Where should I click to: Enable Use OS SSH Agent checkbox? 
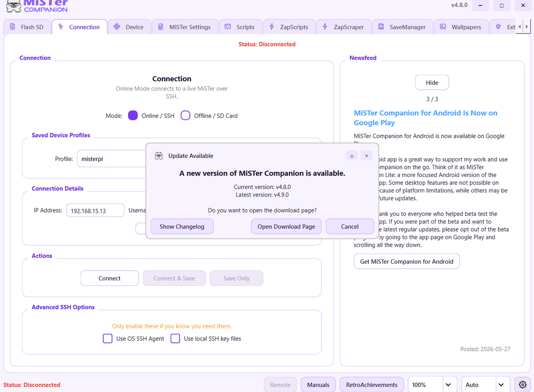107,339
